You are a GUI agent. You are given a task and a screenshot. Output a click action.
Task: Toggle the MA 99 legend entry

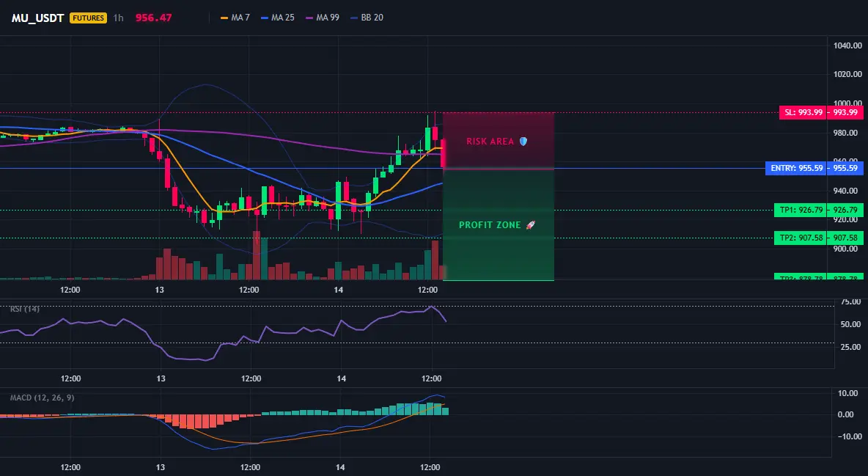click(323, 18)
